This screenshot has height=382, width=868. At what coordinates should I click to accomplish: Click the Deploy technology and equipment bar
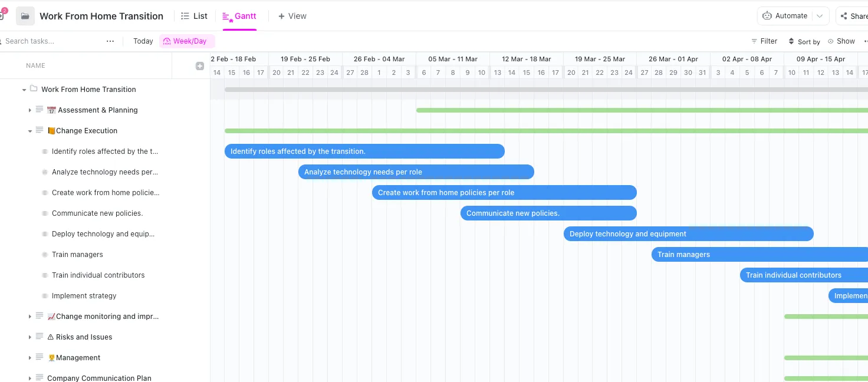click(x=689, y=234)
